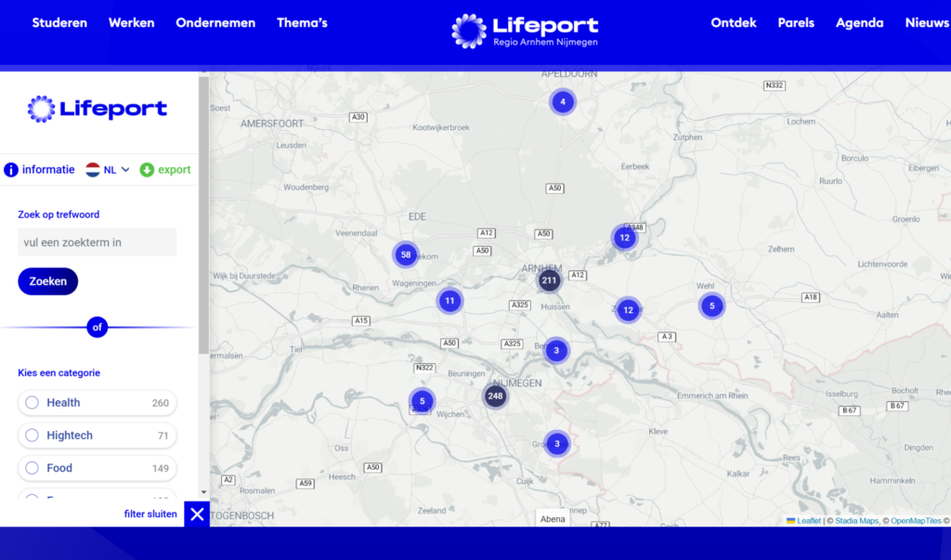Focus the keyword search input field
Viewport: 951px width, 560px height.
tap(97, 242)
